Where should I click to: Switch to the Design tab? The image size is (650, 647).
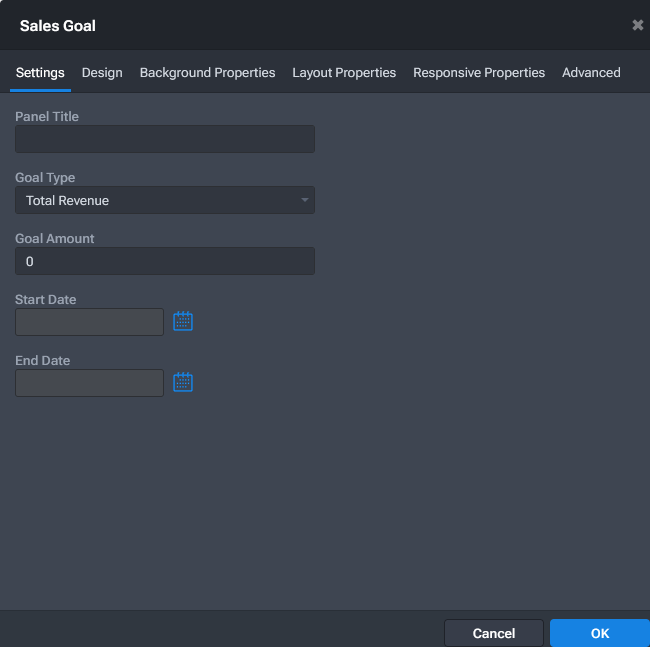click(x=102, y=73)
